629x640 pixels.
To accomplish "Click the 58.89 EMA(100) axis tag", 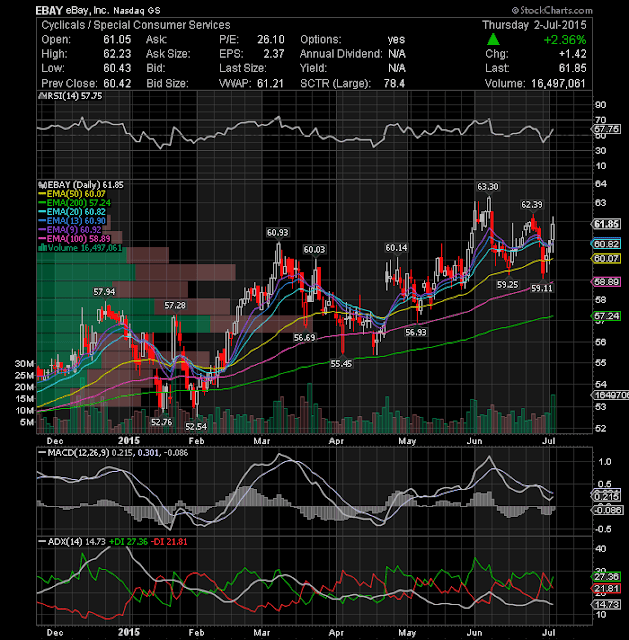I will 607,282.
